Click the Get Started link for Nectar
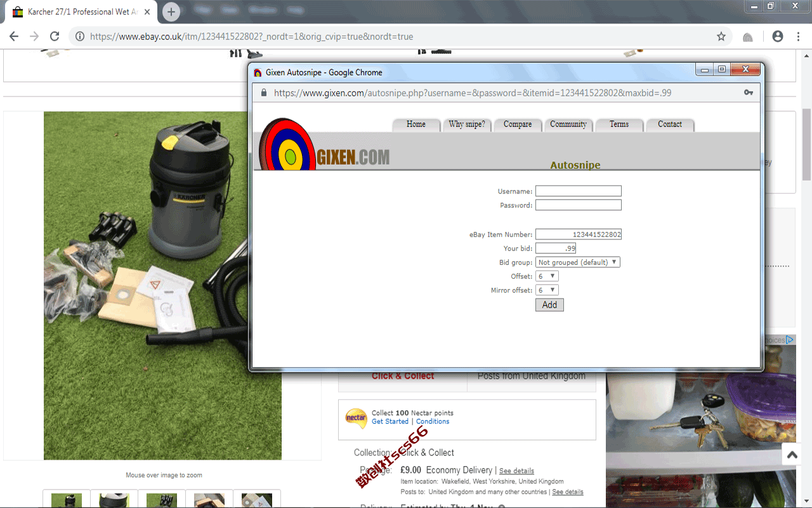 390,422
